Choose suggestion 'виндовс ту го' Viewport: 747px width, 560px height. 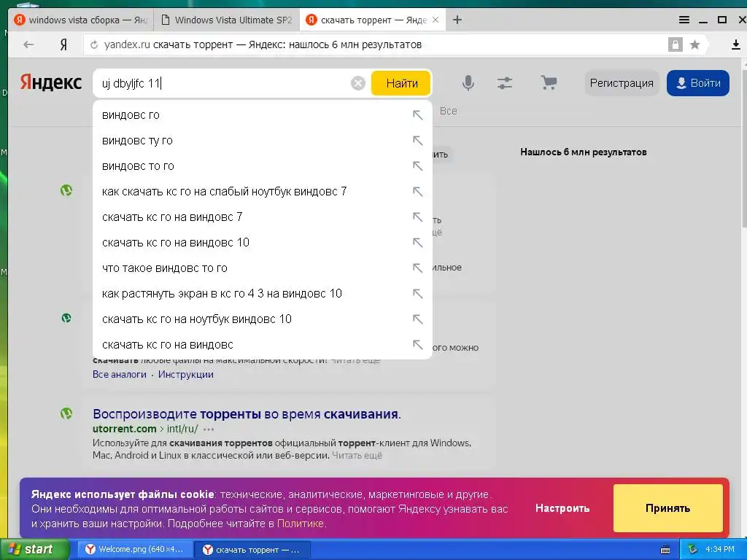(262, 141)
